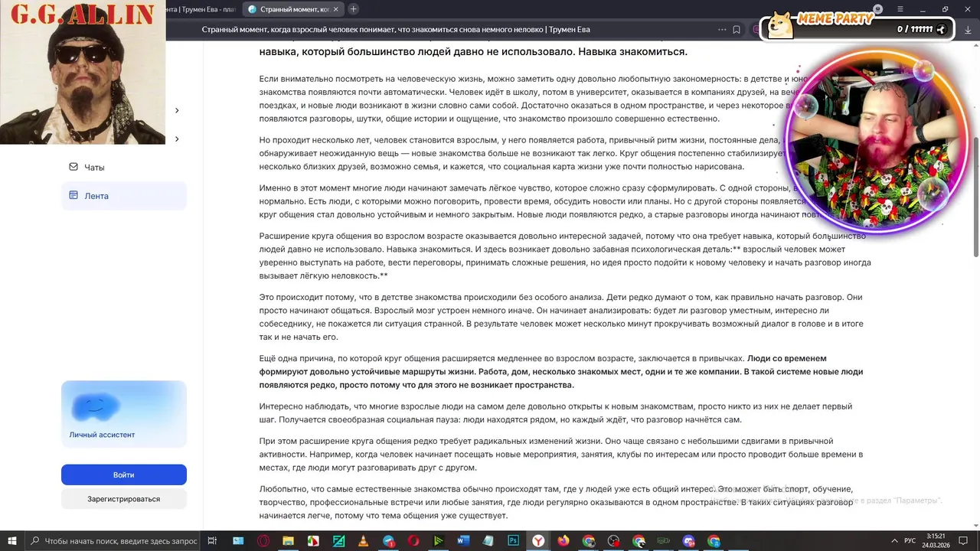This screenshot has width=980, height=551.
Task: Open the green play-arrow taskbar app
Action: [x=438, y=541]
